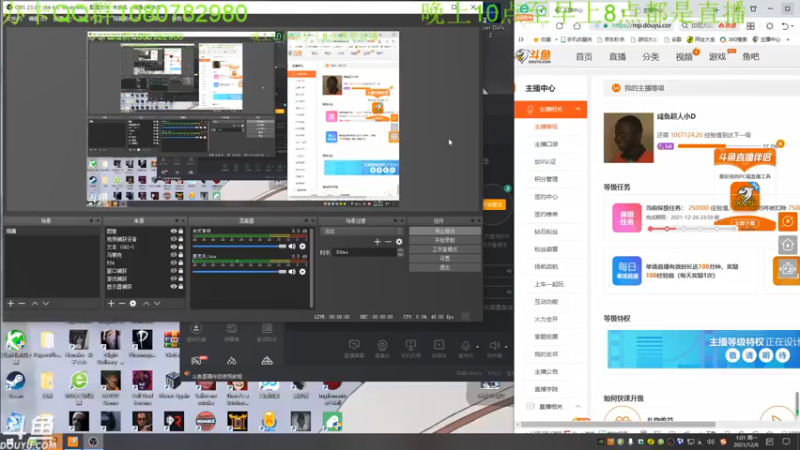This screenshot has height=450, width=800.
Task: Click 开始录制 button in OBS controls
Action: (x=444, y=240)
